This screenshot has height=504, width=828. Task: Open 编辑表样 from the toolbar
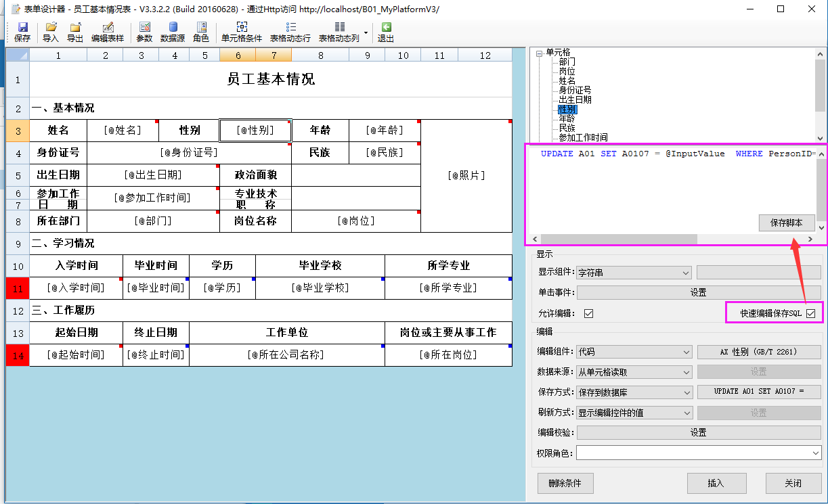(108, 32)
